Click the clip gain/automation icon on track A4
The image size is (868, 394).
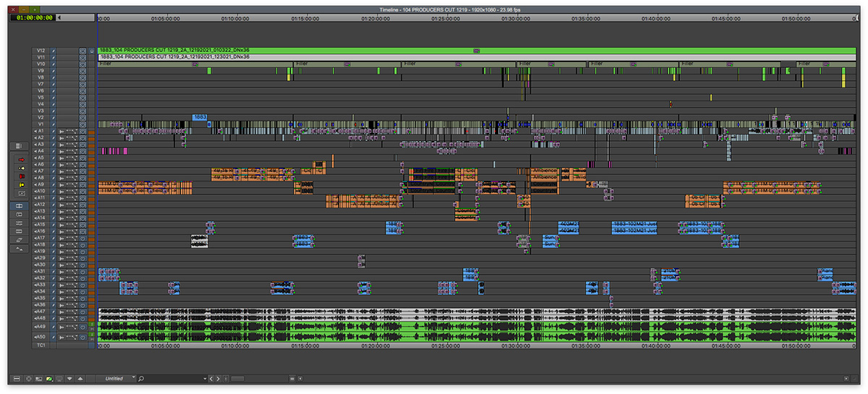click(x=72, y=150)
